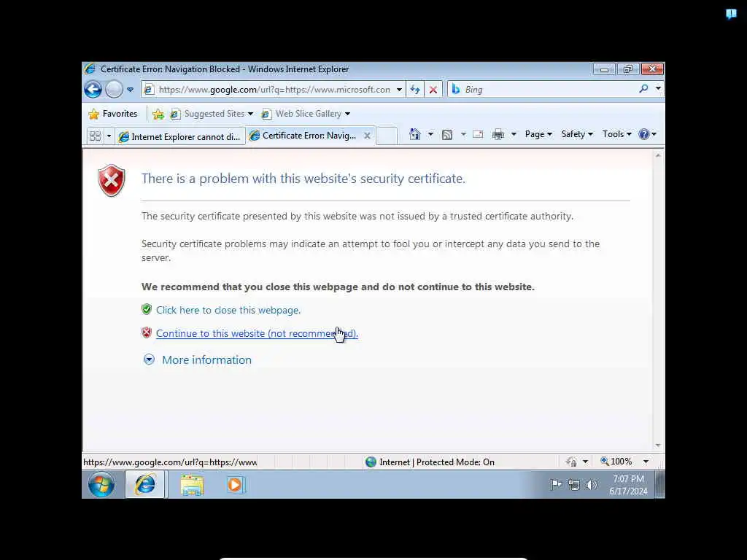Open recent pages dropdown beside Forward button
Image resolution: width=747 pixels, height=560 pixels.
[130, 90]
